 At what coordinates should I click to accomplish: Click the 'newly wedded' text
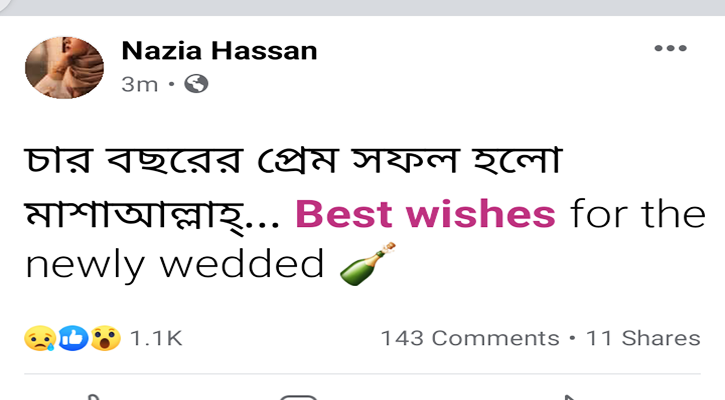pyautogui.click(x=175, y=265)
